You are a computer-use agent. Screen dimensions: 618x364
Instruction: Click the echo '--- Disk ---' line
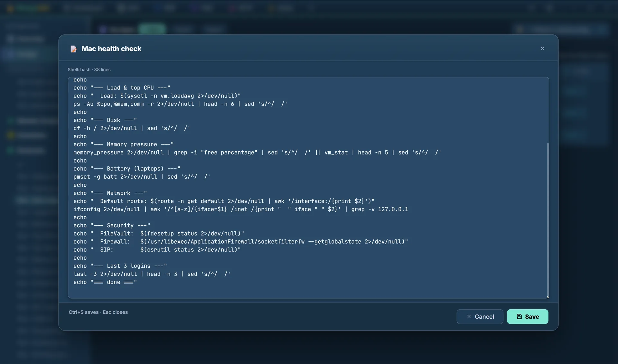pos(105,120)
